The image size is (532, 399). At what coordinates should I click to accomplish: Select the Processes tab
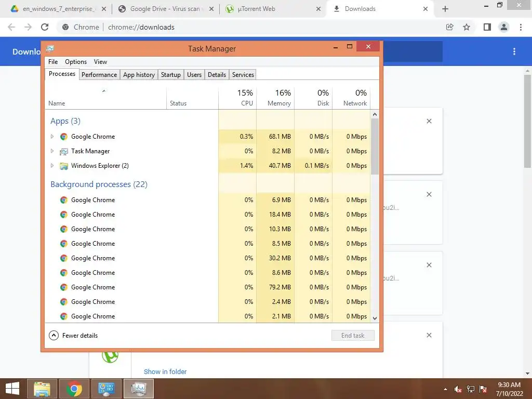(x=62, y=74)
